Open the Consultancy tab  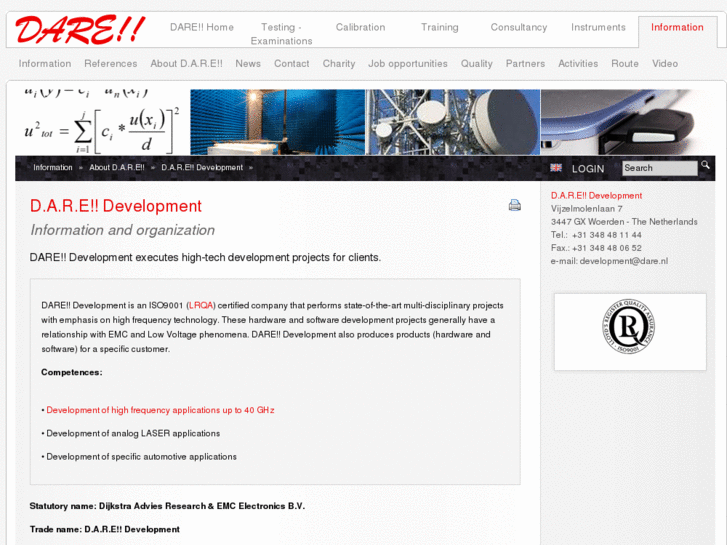[x=519, y=27]
